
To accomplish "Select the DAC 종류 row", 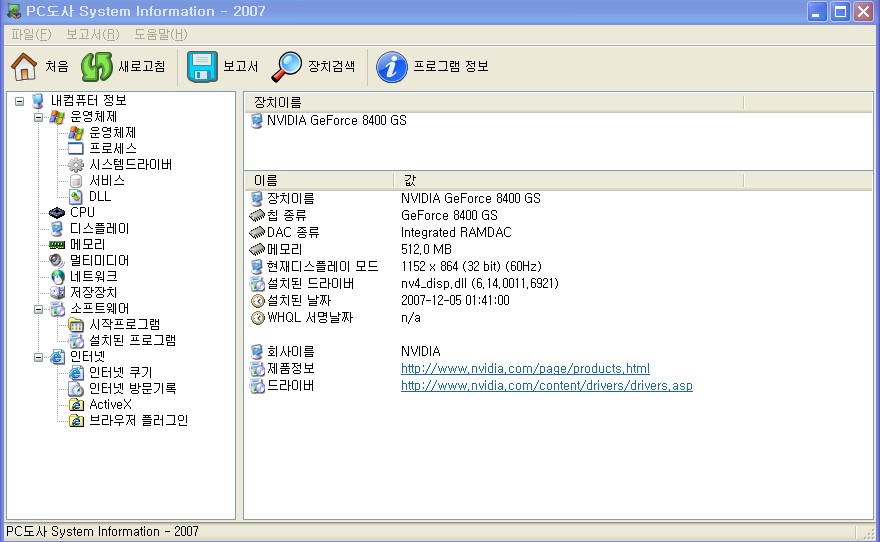I will pos(558,232).
